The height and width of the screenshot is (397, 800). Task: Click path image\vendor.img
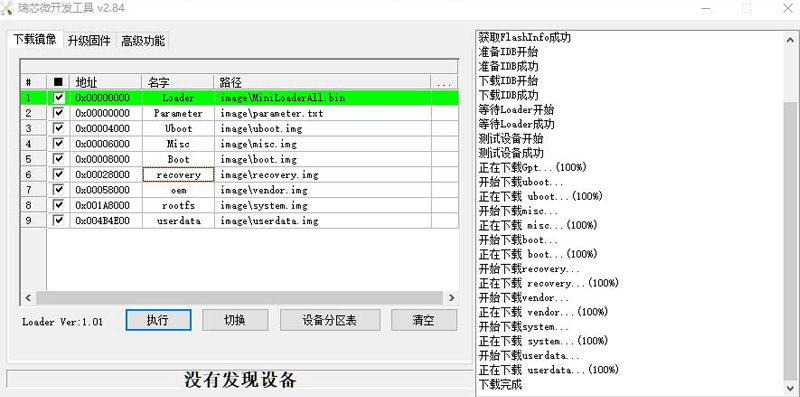point(264,190)
